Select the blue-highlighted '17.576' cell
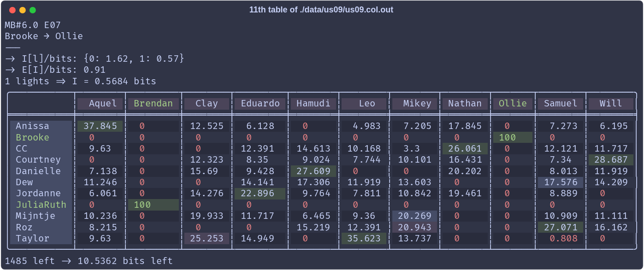This screenshot has width=644, height=270. coord(561,182)
